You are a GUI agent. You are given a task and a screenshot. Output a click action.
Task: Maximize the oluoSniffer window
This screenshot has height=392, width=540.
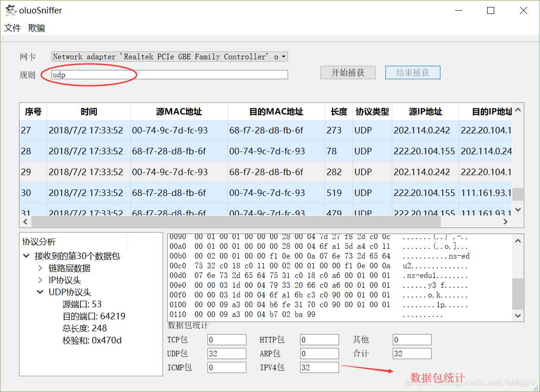(x=491, y=10)
